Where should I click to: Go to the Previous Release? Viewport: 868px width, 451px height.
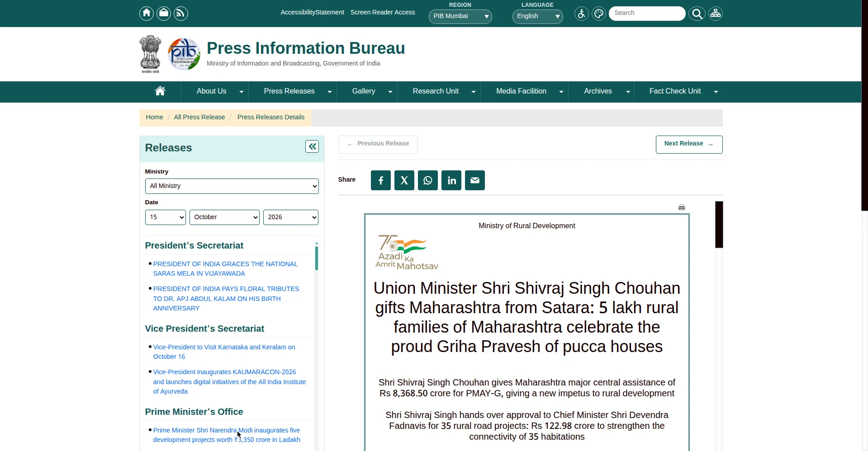378,144
